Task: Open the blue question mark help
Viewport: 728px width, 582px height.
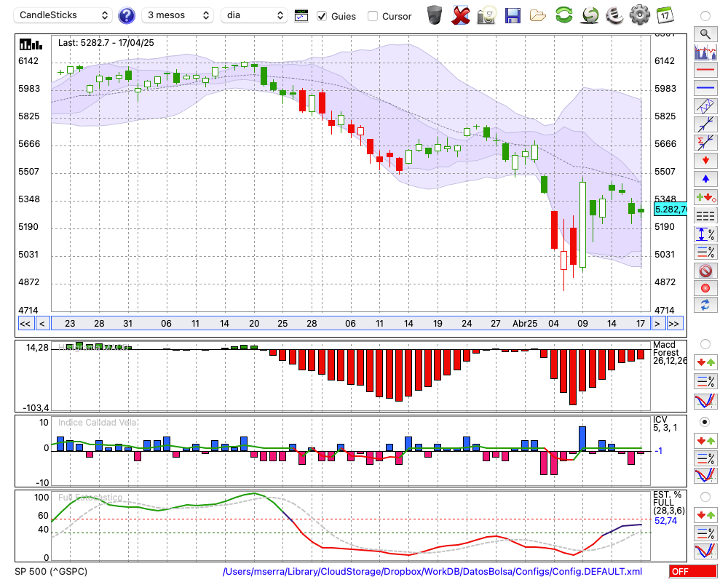Action: click(126, 16)
